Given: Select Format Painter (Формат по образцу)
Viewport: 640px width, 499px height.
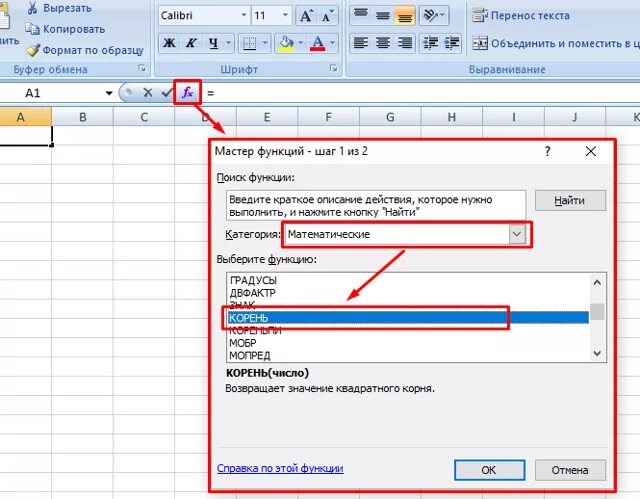Looking at the screenshot, I should (x=85, y=50).
